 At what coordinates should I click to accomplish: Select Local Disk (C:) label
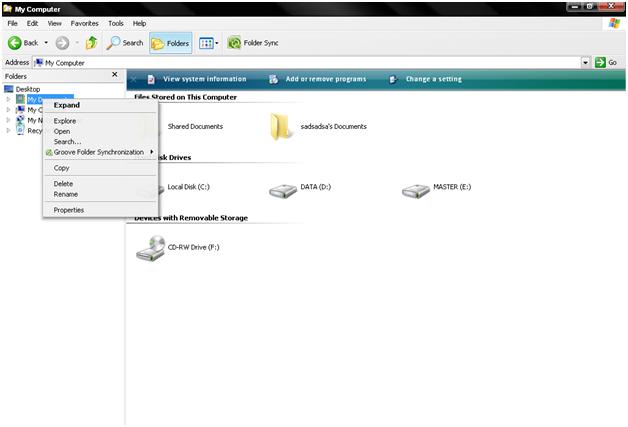(188, 187)
